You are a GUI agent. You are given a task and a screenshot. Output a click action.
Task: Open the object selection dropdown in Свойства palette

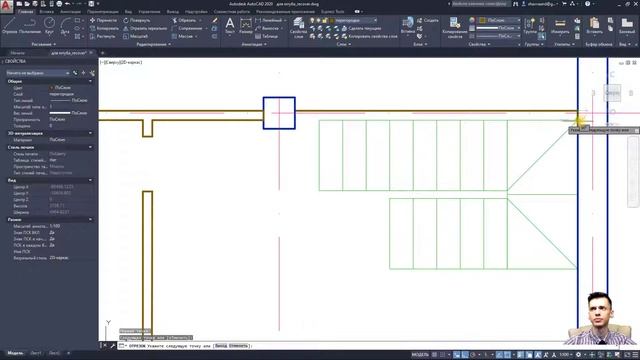[38, 73]
